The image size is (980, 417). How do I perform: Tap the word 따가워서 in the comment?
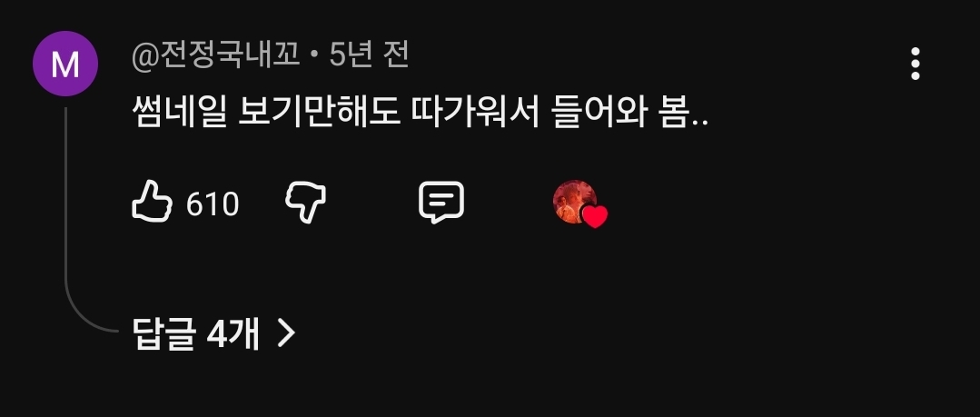[475, 114]
